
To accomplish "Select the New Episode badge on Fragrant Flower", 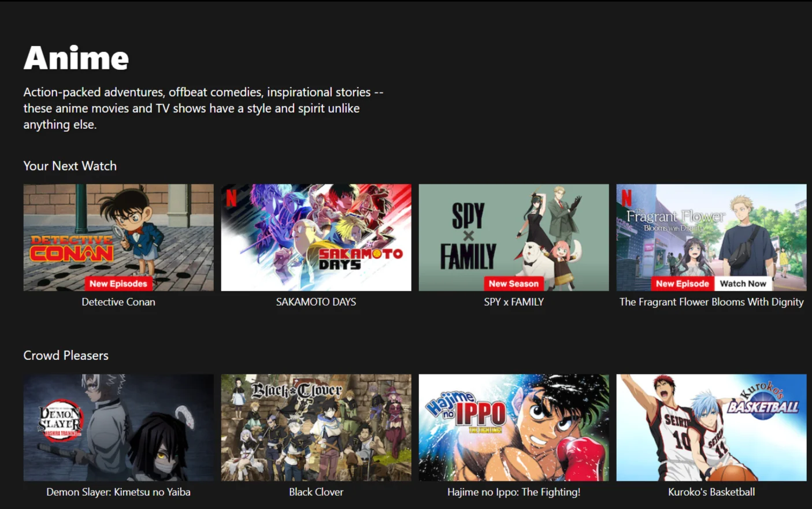I will [x=682, y=284].
